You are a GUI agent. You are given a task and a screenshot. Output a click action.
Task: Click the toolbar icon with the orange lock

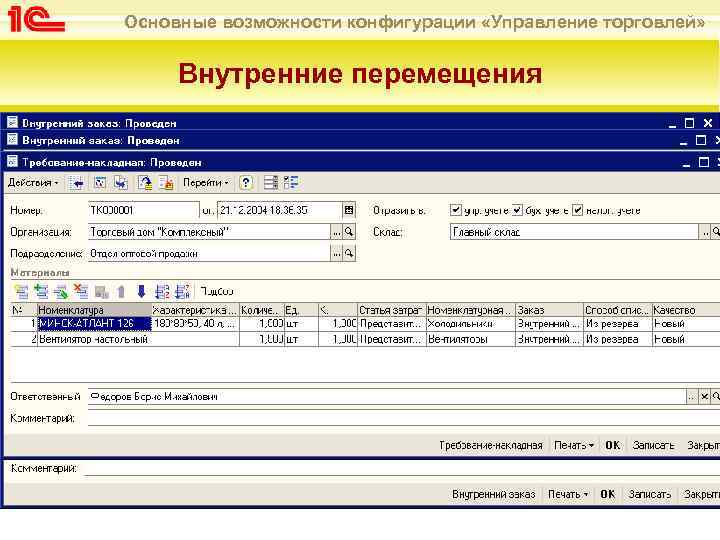tap(166, 183)
